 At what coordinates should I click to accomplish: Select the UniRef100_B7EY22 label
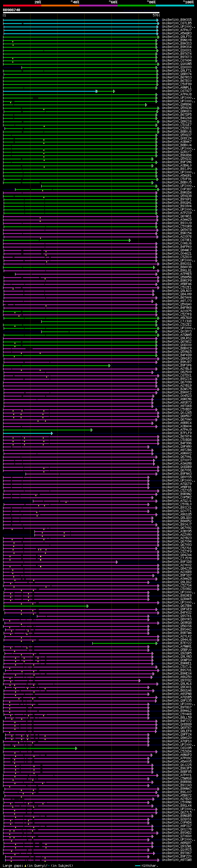177,643
